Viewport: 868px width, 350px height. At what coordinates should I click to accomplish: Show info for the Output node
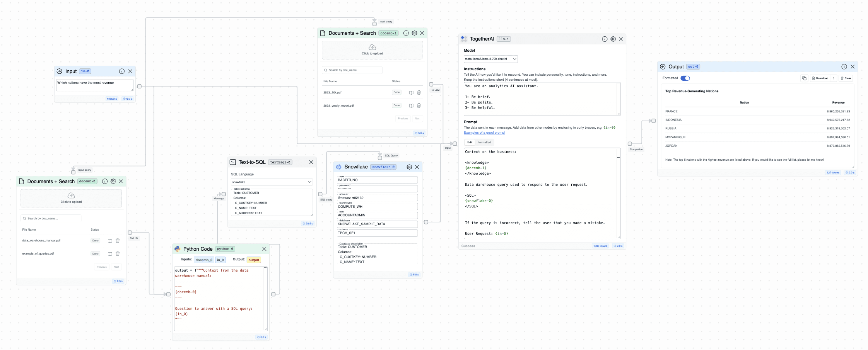pos(844,67)
